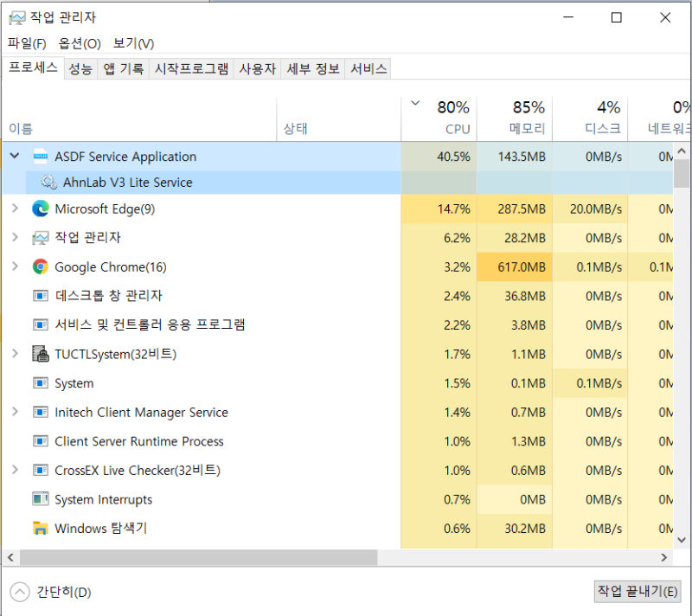Switch to the 앱 기록 tab
Viewport: 692px width, 616px height.
click(x=123, y=69)
